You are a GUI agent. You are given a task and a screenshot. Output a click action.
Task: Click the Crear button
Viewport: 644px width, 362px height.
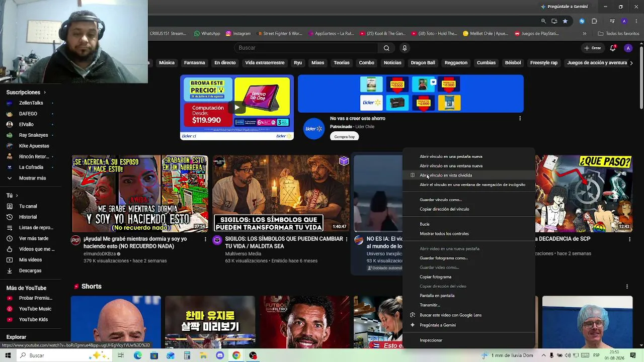pyautogui.click(x=593, y=48)
